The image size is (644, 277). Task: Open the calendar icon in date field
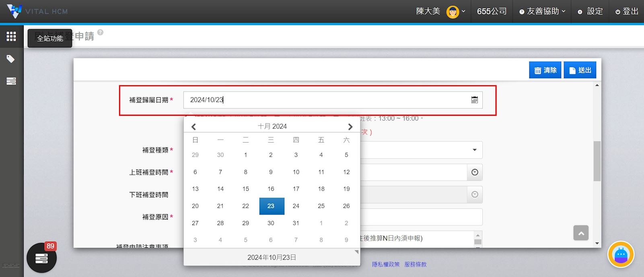(474, 100)
